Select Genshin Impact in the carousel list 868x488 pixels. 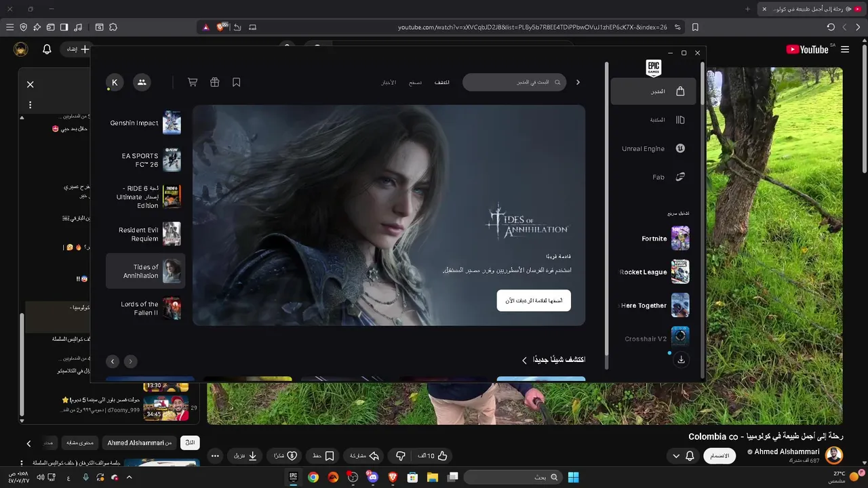(x=145, y=123)
